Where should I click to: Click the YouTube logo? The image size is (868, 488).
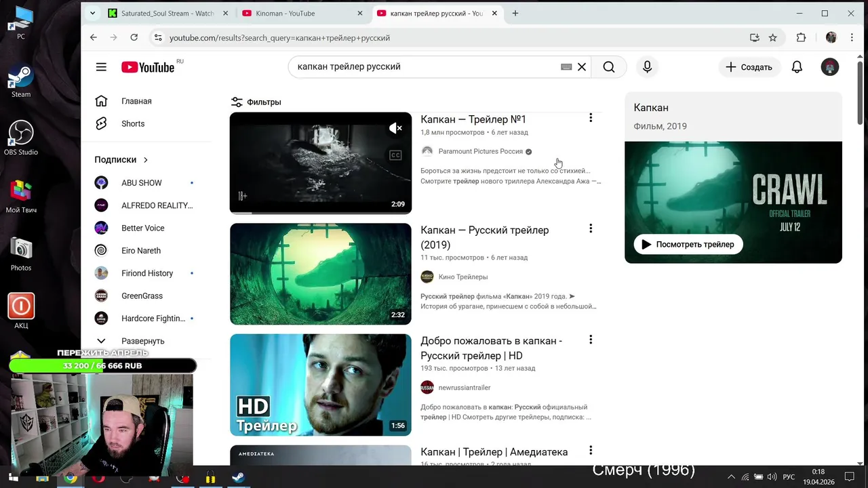(x=148, y=67)
